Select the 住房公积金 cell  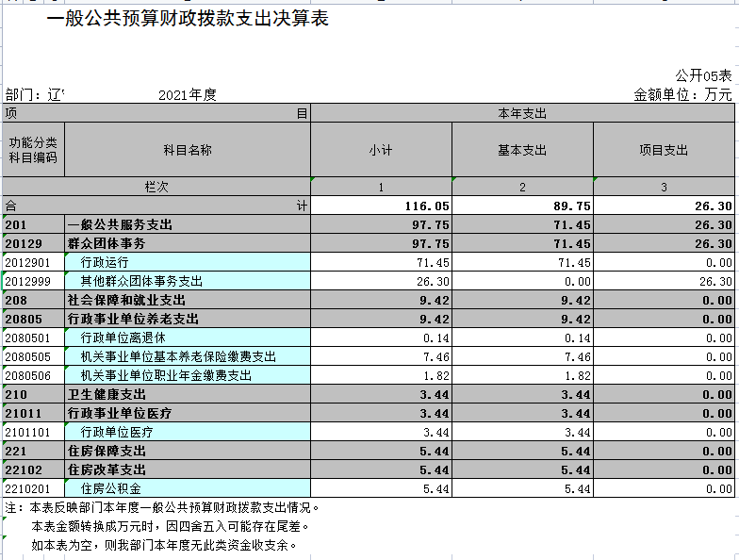(188, 488)
